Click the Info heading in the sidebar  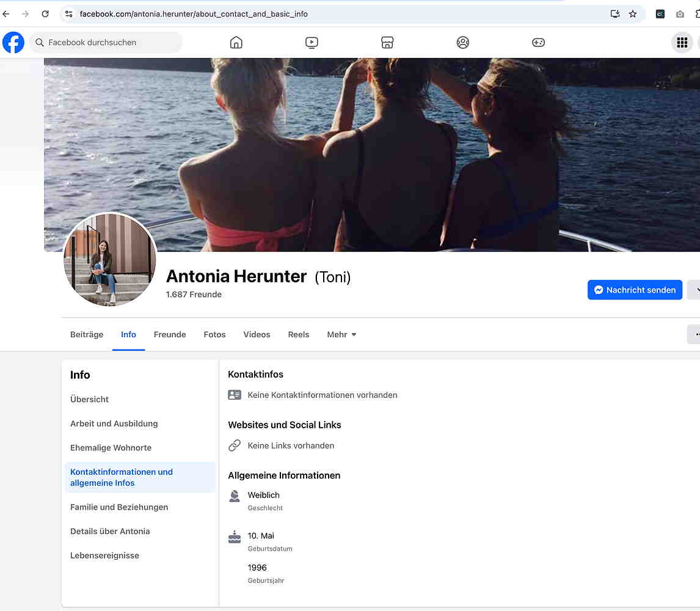pos(80,375)
